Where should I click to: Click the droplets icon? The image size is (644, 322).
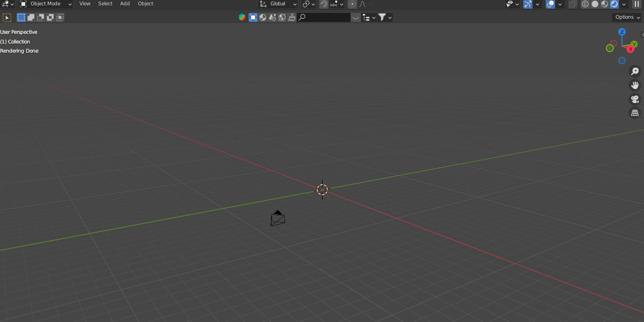[x=272, y=17]
